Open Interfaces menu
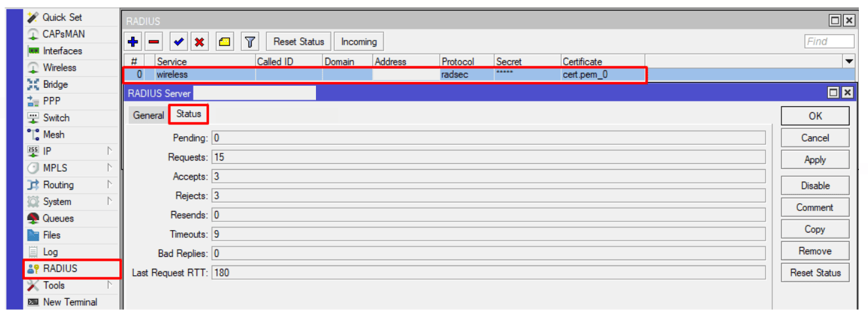Viewport: 868px width, 310px height. pos(62,51)
